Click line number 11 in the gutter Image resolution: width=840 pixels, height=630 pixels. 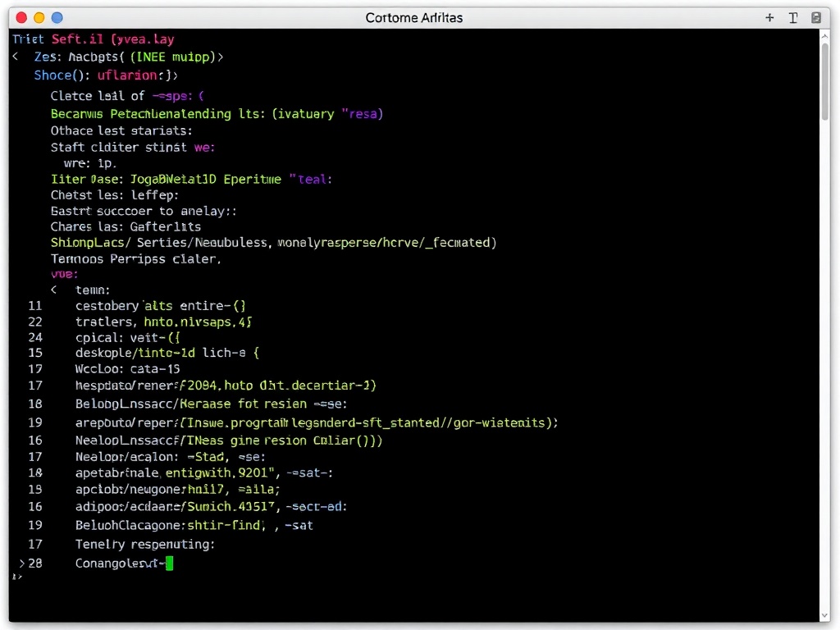(x=35, y=305)
